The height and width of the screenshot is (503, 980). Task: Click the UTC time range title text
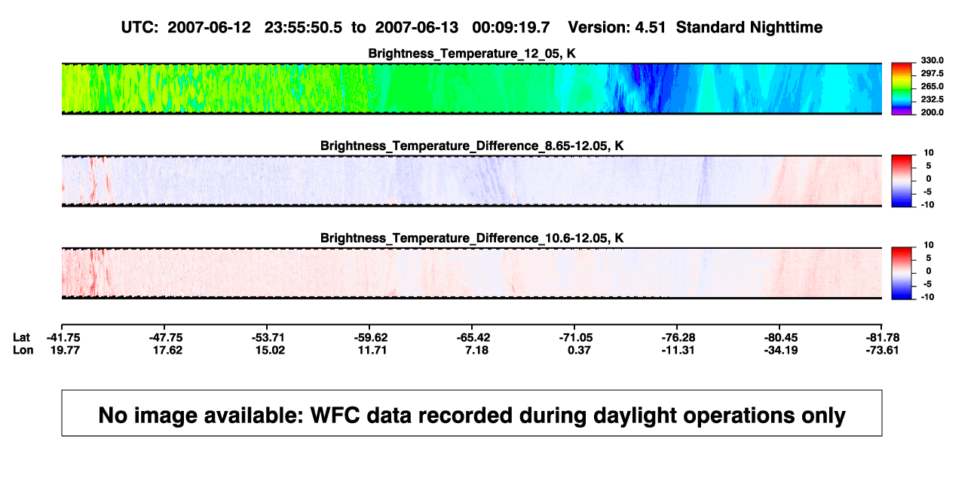tap(335, 27)
